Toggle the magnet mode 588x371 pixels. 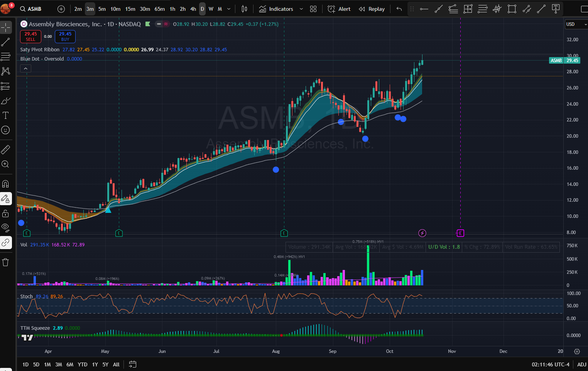(6, 184)
